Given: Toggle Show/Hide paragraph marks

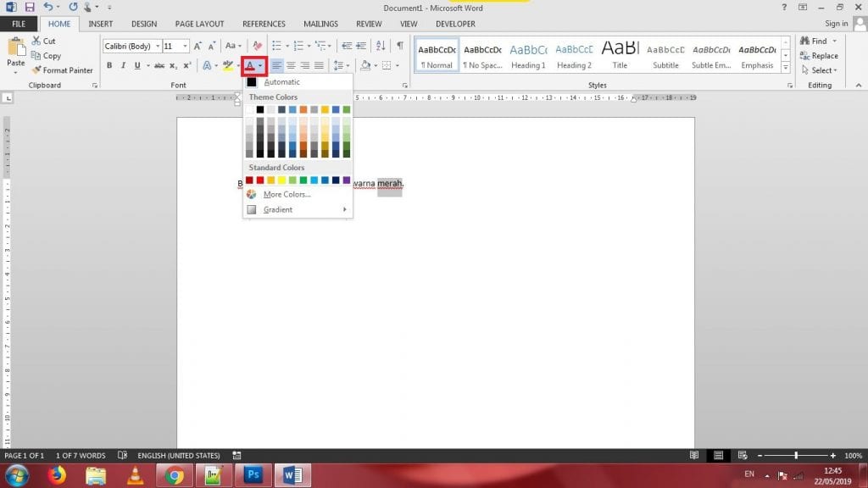Looking at the screenshot, I should pyautogui.click(x=399, y=46).
